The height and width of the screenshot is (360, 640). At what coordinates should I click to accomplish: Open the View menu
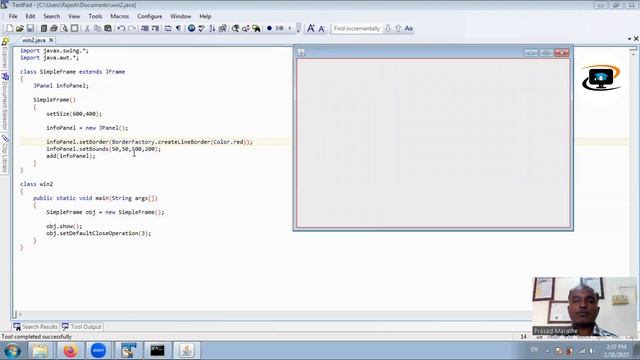coord(74,16)
